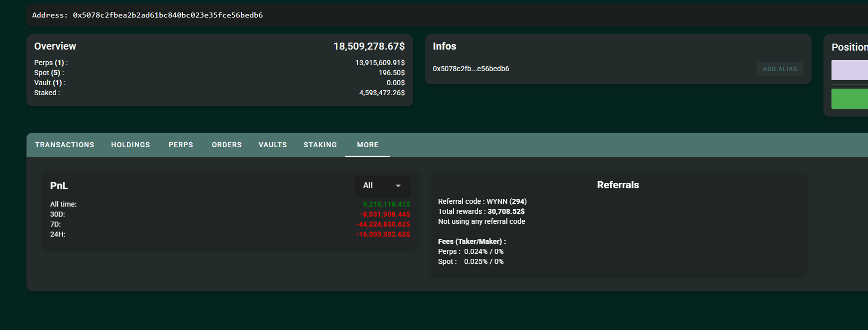
Task: Click the Vault (1) label in Overview
Action: coord(49,83)
